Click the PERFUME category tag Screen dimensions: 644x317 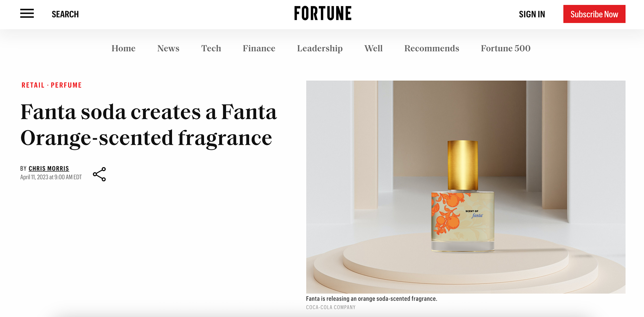(x=66, y=85)
